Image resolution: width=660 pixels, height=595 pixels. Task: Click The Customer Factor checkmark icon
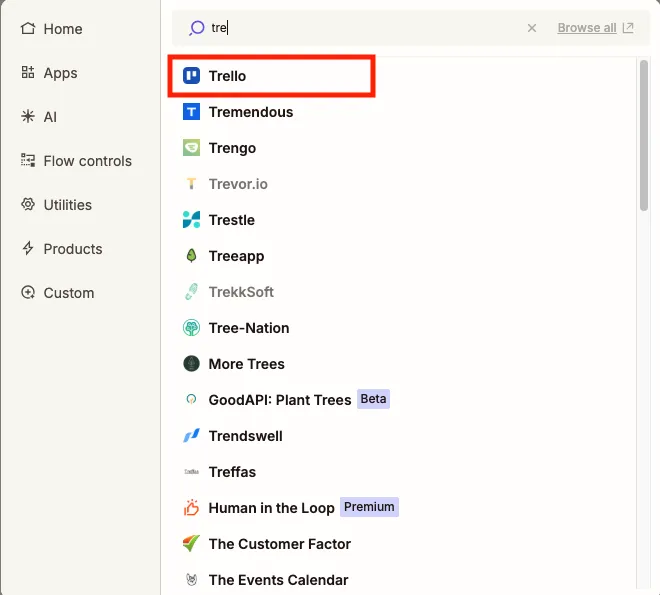[191, 544]
